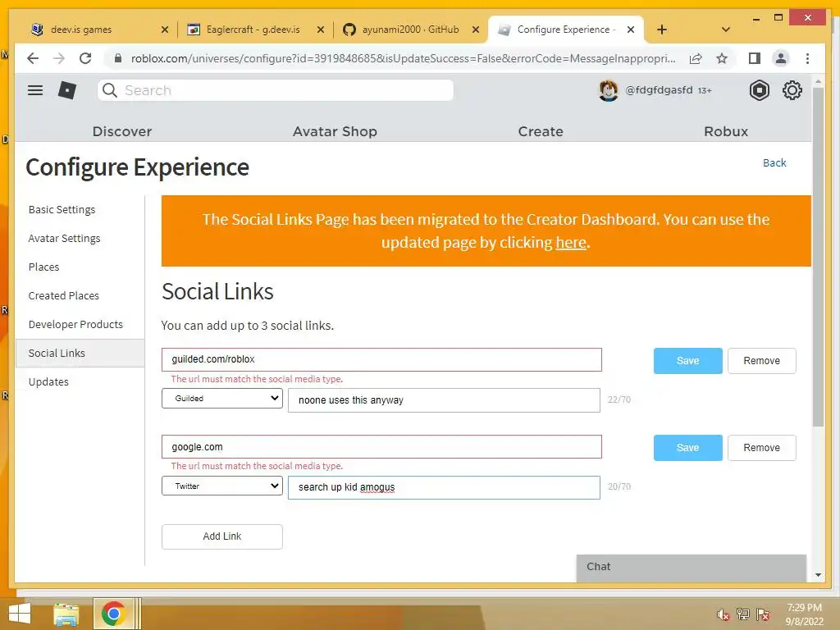Remove the guilded.com/roblox link
This screenshot has width=840, height=630.
pyautogui.click(x=761, y=361)
